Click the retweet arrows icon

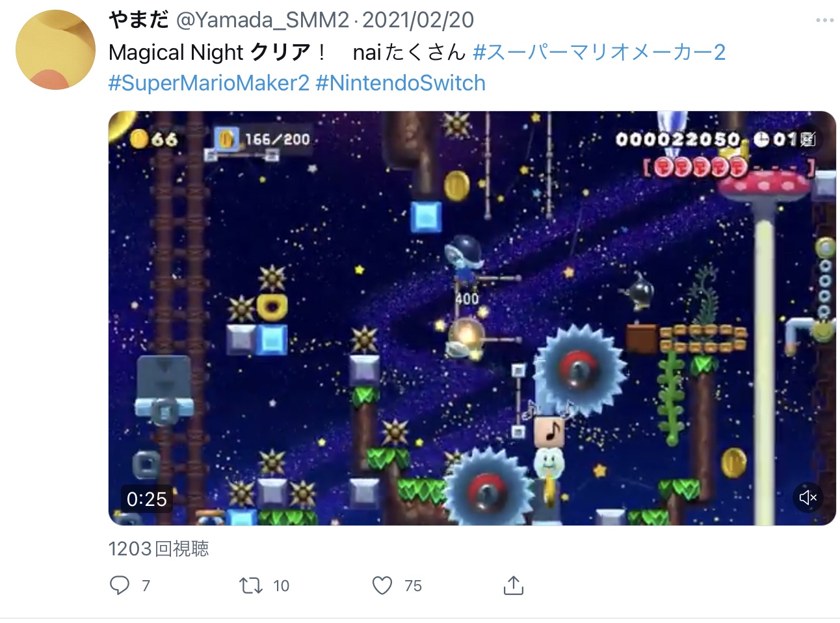(x=251, y=585)
